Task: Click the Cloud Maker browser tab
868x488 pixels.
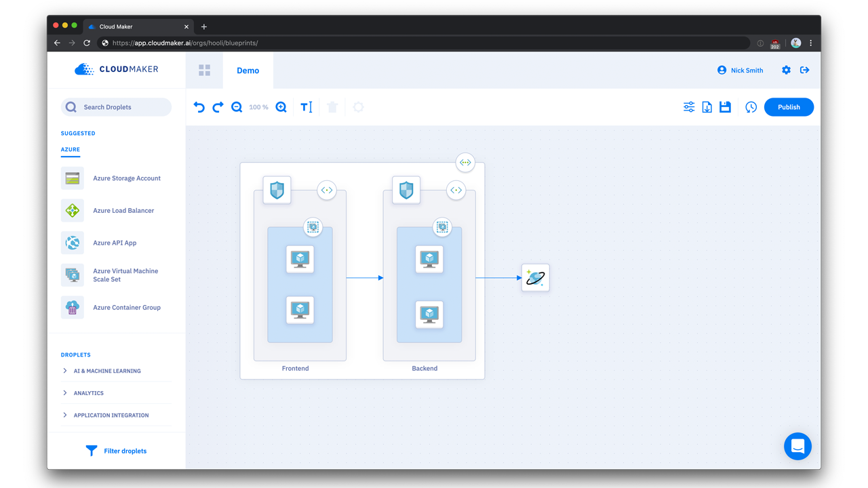Action: coord(138,26)
